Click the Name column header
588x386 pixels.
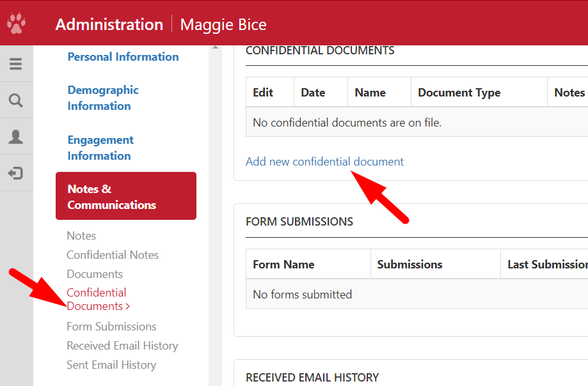pos(379,92)
